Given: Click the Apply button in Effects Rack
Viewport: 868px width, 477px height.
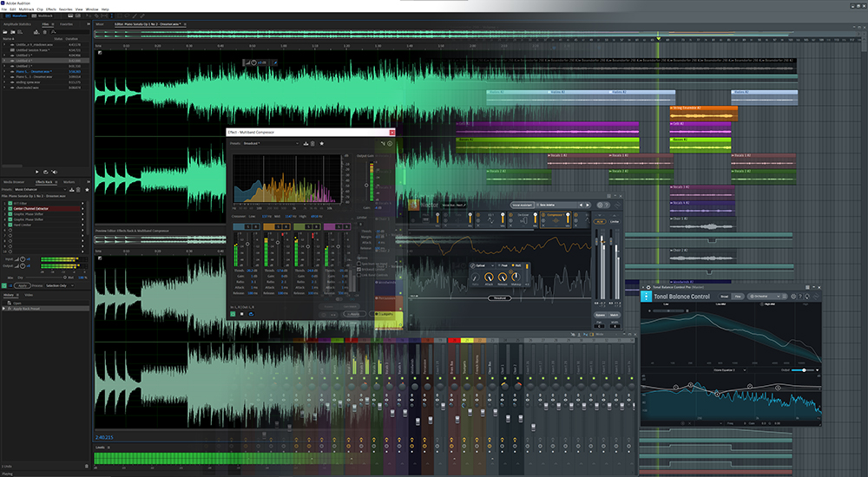Looking at the screenshot, I should click(24, 284).
